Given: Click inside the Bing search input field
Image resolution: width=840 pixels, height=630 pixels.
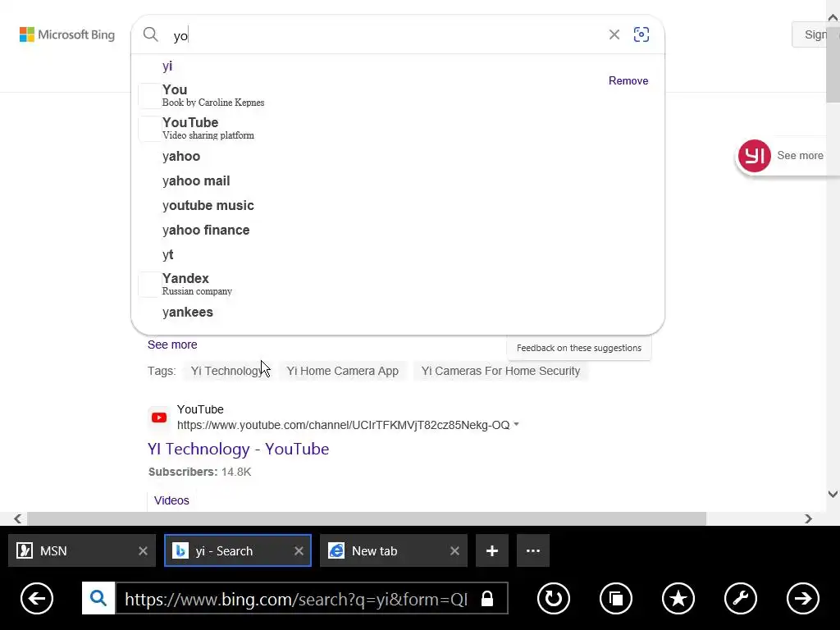Looking at the screenshot, I should [386, 35].
